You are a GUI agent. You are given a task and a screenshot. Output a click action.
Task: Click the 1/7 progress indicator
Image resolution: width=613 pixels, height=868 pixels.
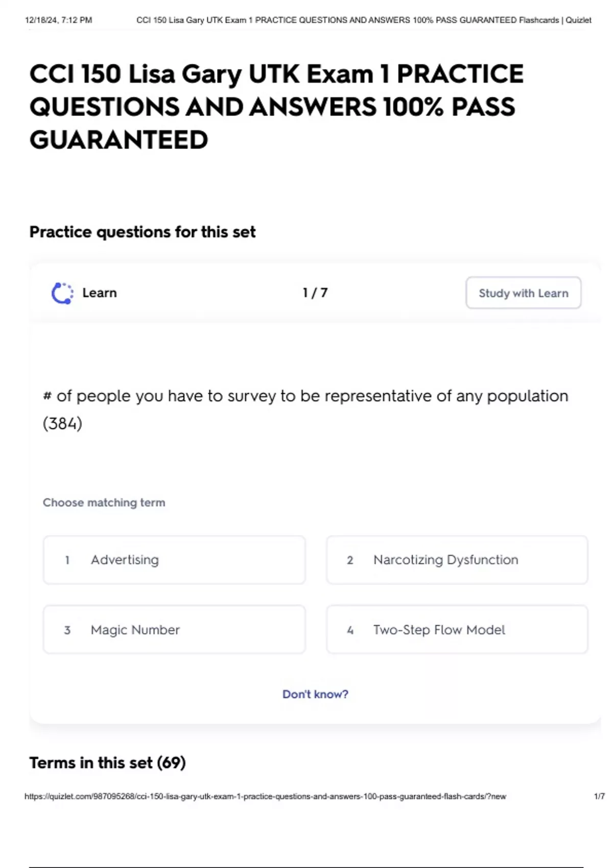coord(315,293)
